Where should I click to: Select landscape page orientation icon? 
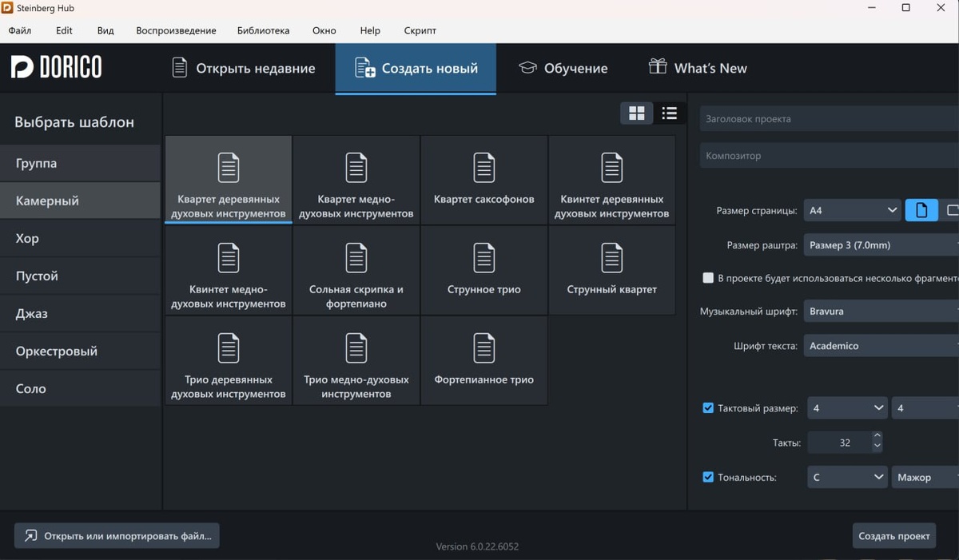point(949,210)
